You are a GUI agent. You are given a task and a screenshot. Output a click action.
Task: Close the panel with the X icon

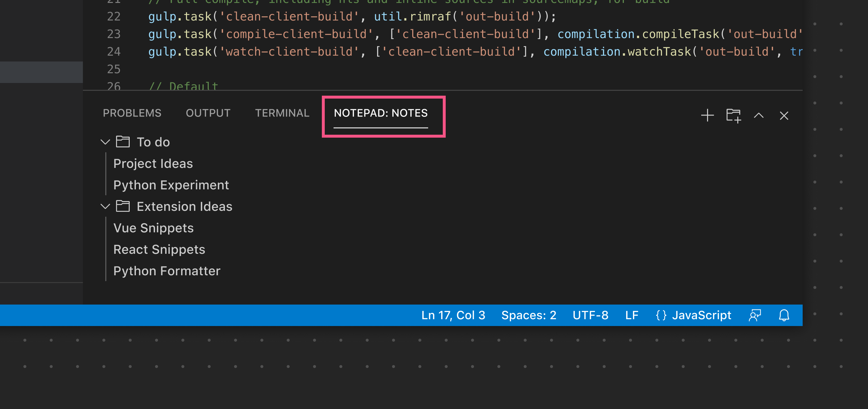click(x=784, y=116)
